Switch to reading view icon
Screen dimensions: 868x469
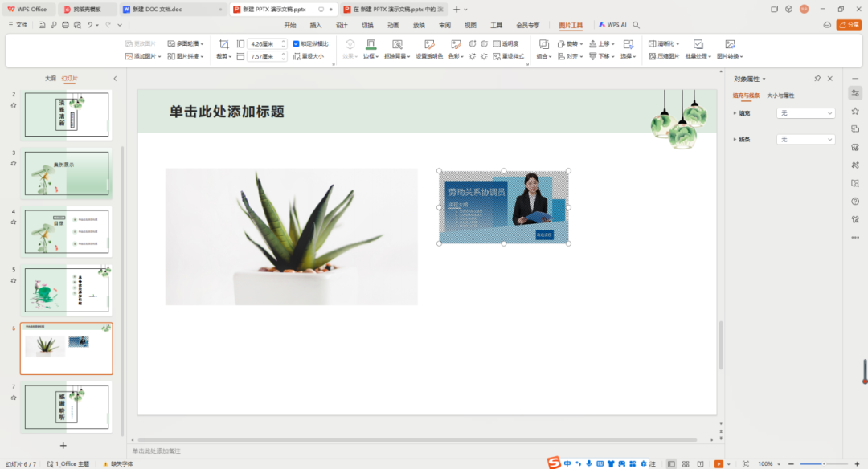(700, 464)
